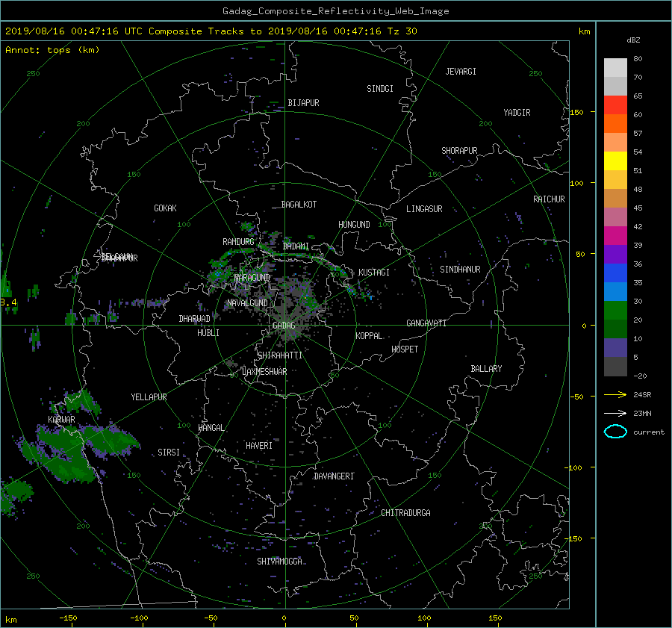Click the HAVERI city label
Image resolution: width=672 pixels, height=628 pixels.
(x=259, y=446)
